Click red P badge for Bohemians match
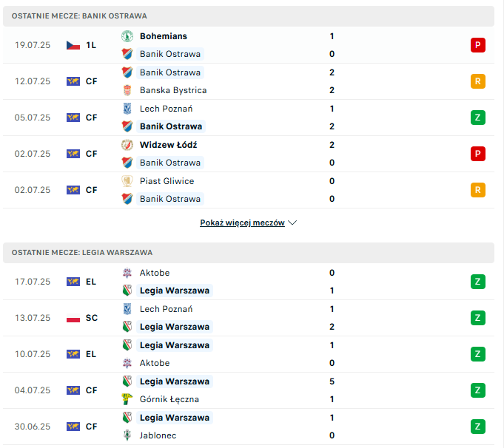The image size is (504, 448). pos(477,45)
